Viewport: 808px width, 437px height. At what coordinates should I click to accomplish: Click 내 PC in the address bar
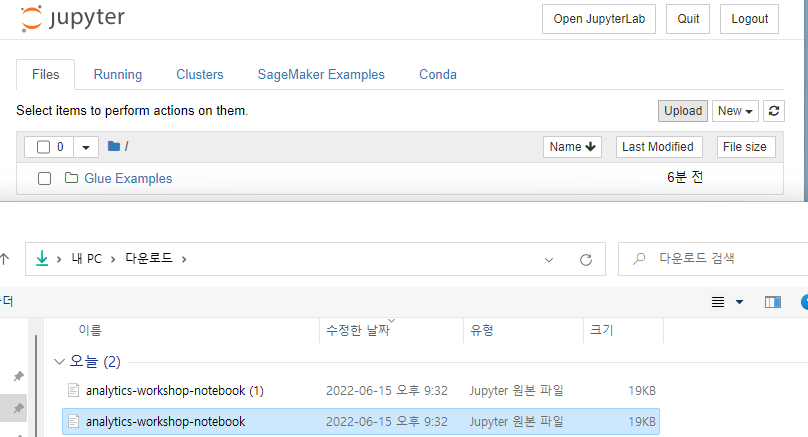[x=87, y=259]
